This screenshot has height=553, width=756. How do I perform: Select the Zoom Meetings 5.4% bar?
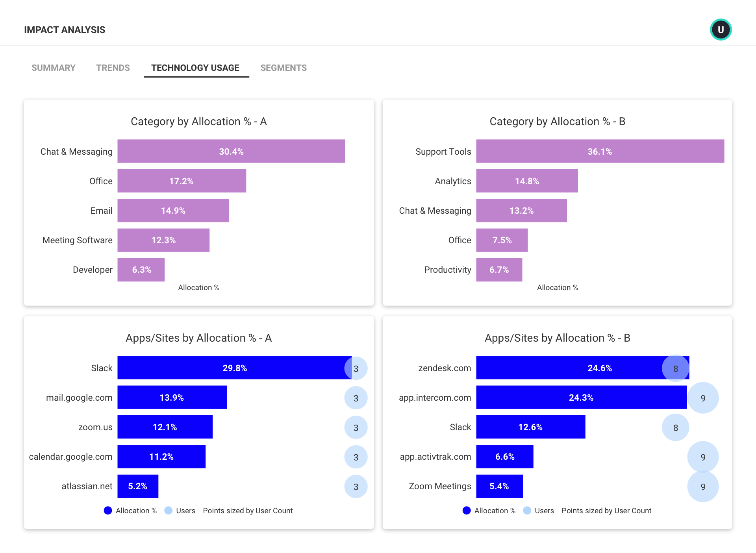pos(499,486)
